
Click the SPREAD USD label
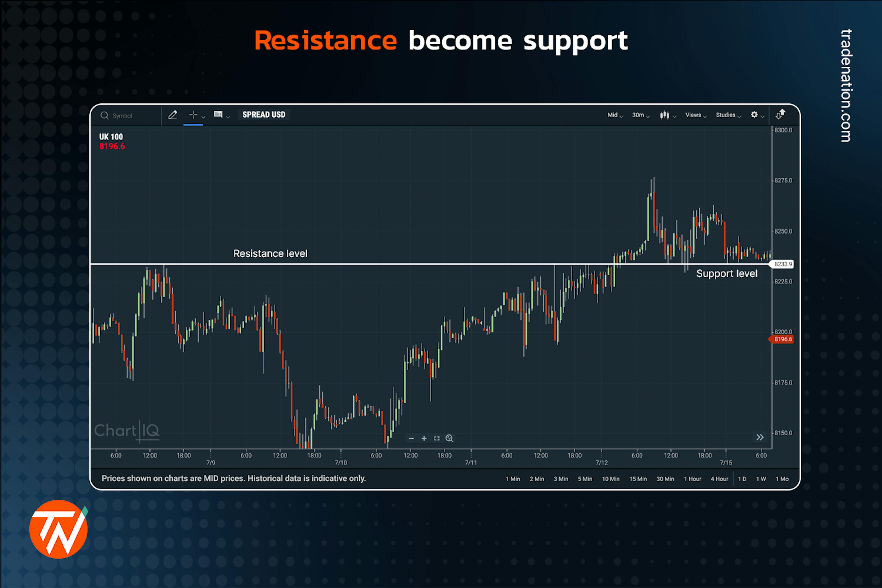[x=264, y=114]
